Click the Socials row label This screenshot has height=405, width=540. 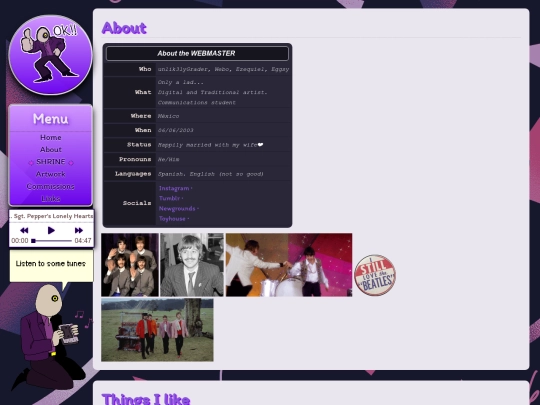pyautogui.click(x=137, y=203)
